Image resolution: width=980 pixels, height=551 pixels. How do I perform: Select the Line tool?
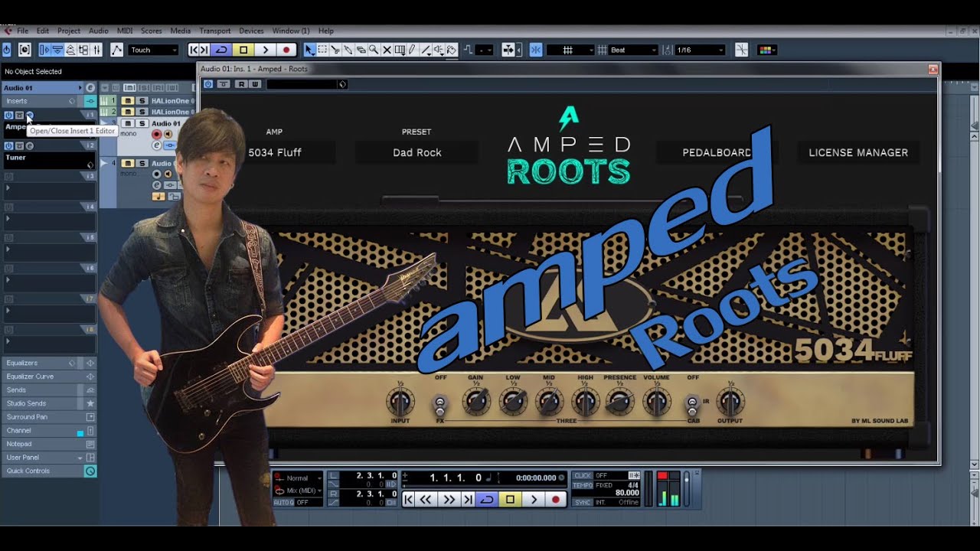coord(426,50)
